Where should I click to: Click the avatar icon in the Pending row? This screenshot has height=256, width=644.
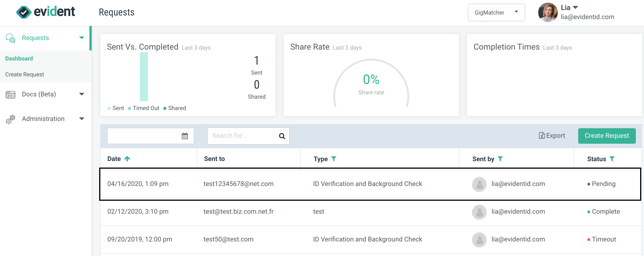pos(480,184)
